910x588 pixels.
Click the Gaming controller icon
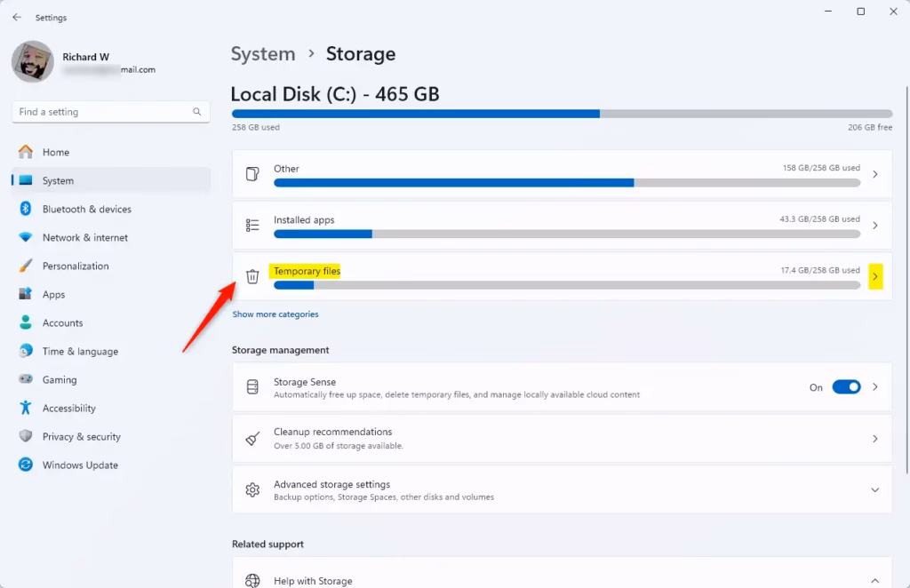pos(26,378)
